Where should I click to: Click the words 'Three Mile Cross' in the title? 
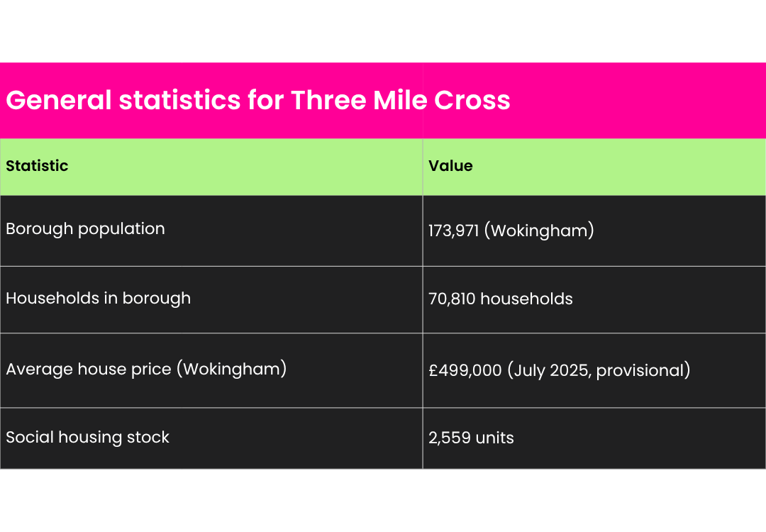tap(401, 101)
